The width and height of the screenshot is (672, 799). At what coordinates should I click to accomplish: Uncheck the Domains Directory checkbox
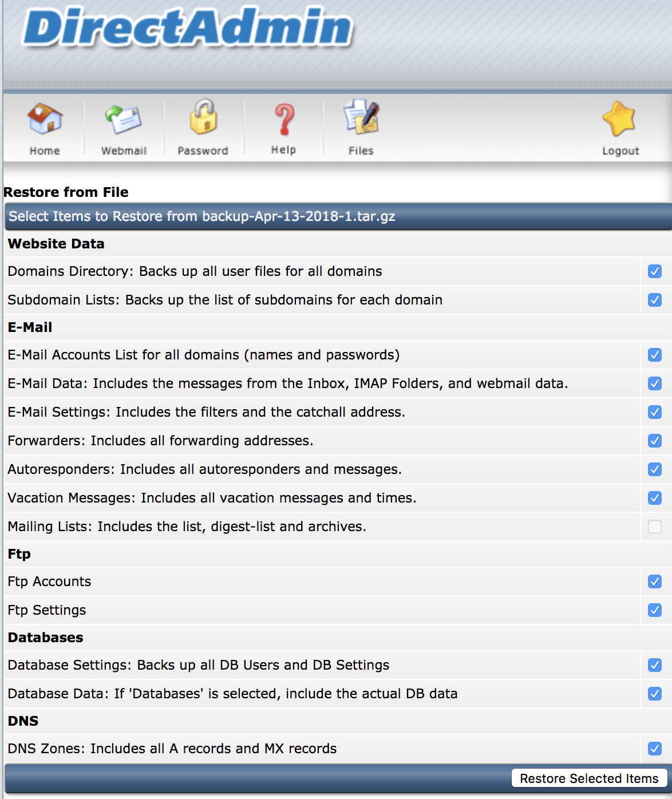655,271
